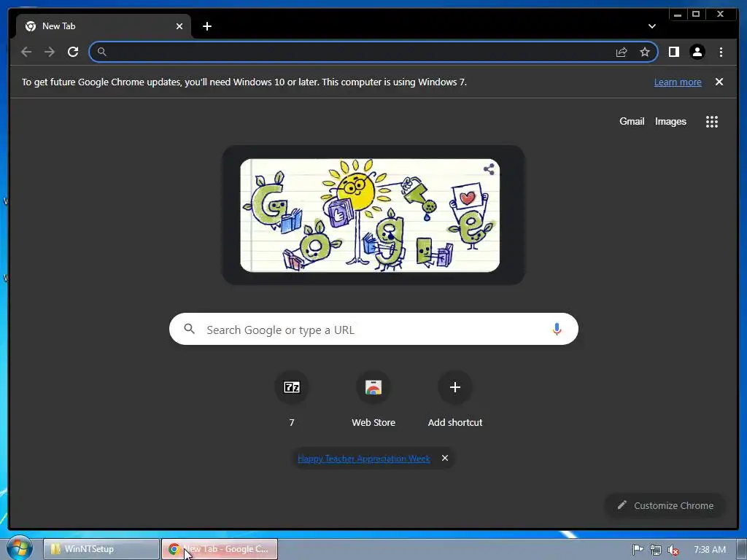Go back using the back arrow
Viewport: 747px width, 560px height.
[x=26, y=52]
